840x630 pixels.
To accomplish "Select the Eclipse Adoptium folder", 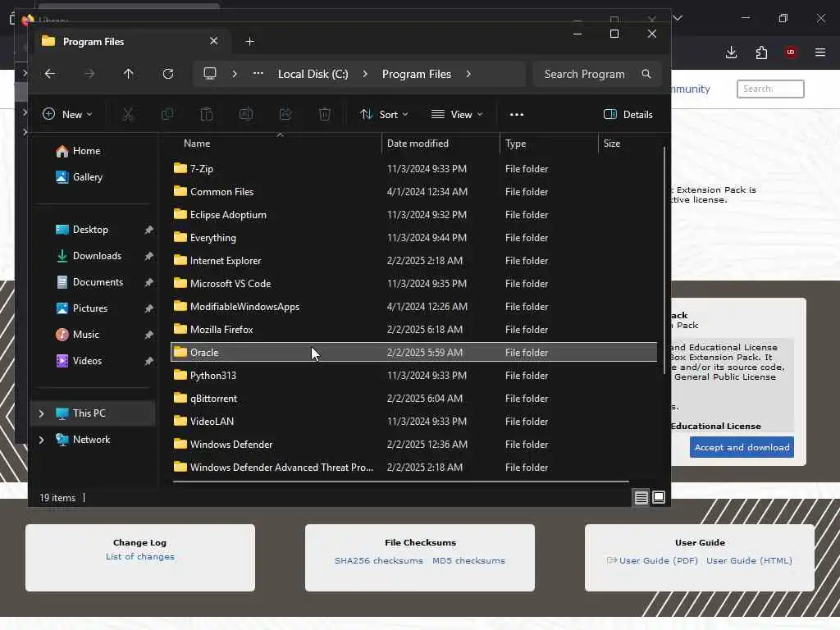I will 413,215.
